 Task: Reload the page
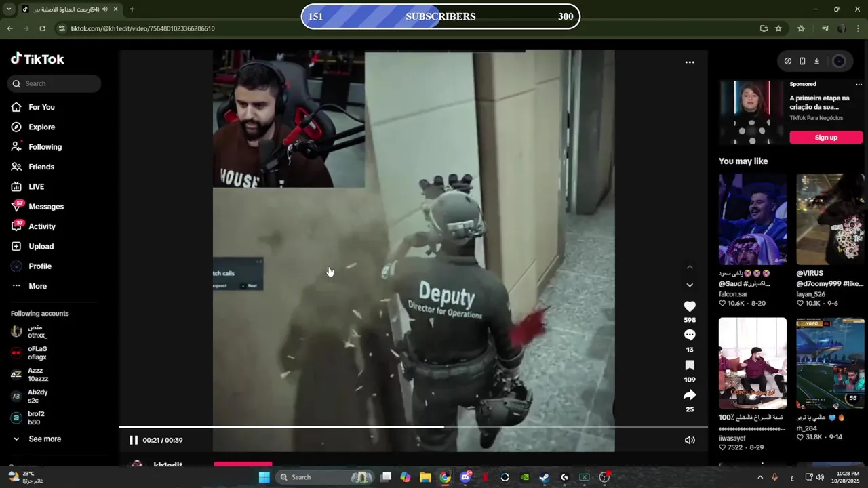42,28
